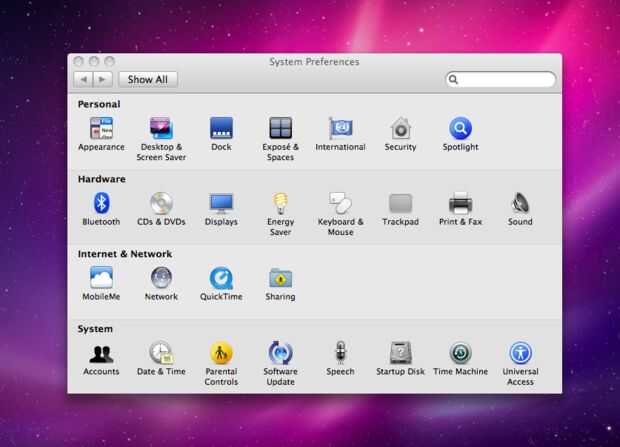Zoom the System Preferences window
The image size is (620, 447).
(110, 61)
